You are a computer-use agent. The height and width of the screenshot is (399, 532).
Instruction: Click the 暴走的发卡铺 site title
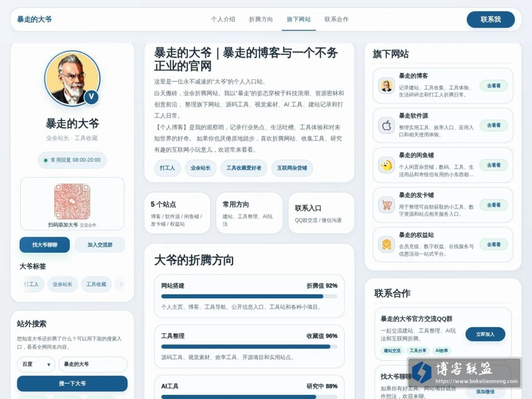click(x=416, y=195)
